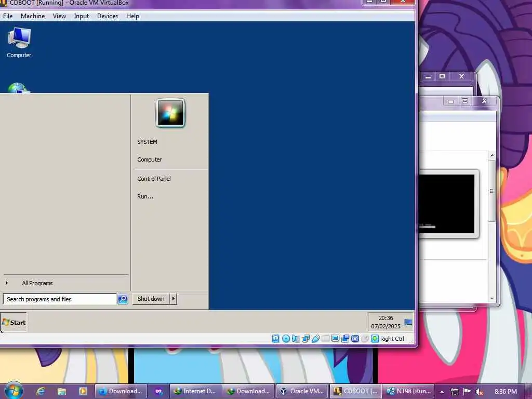Viewport: 532px width, 399px height.
Task: Switch to CDBOOT taskbar button
Action: (x=356, y=391)
